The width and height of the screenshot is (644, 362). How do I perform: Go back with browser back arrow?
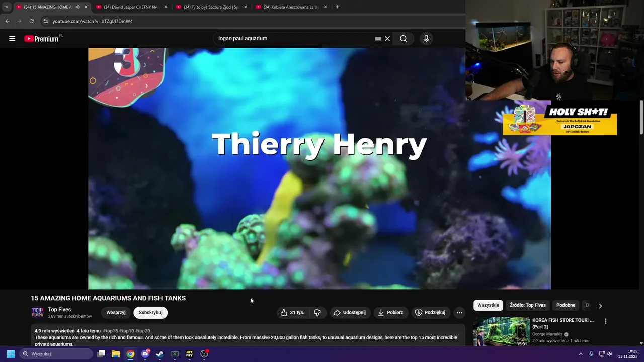pyautogui.click(x=8, y=21)
